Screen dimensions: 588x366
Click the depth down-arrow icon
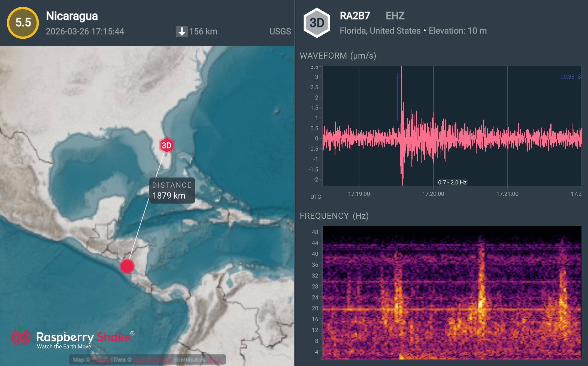tap(182, 31)
